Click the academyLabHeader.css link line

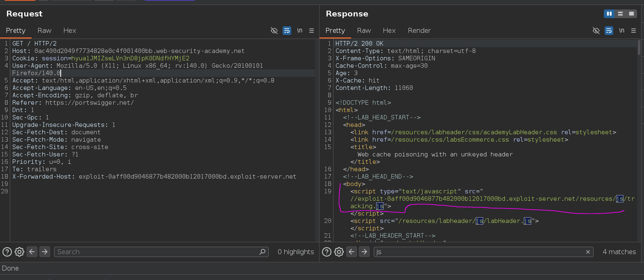click(x=483, y=132)
